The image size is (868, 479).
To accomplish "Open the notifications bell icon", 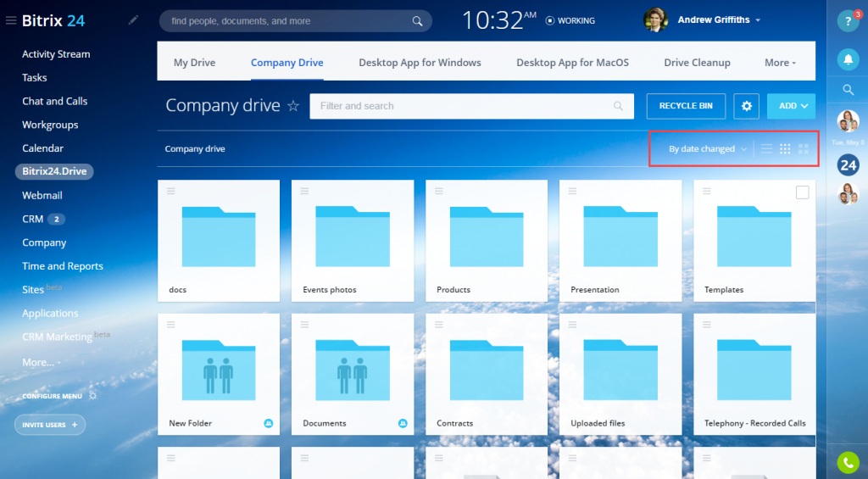I will pos(848,58).
